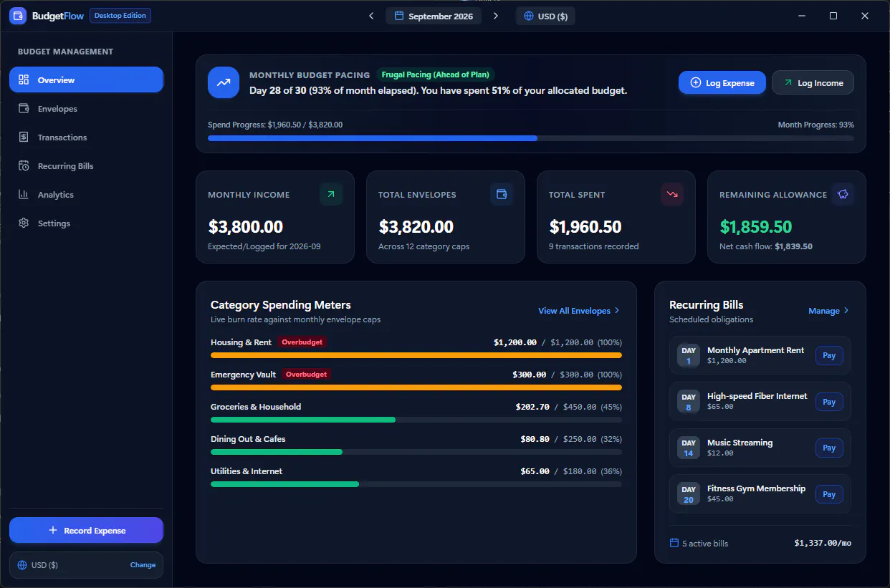This screenshot has height=588, width=890.
Task: Click the '9 transactions recorded' text
Action: 593,246
